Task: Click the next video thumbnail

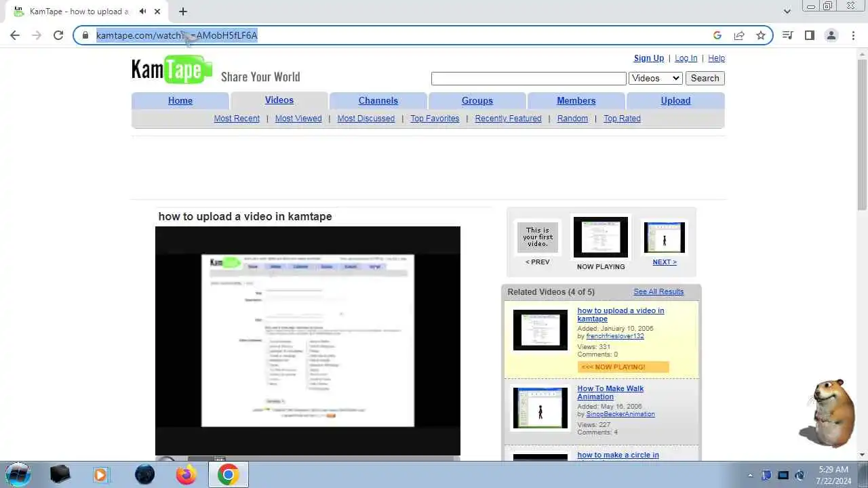Action: point(665,238)
